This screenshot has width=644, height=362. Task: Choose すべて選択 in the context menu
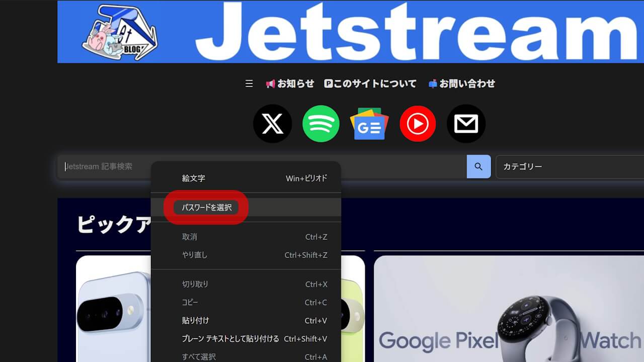(x=246, y=356)
